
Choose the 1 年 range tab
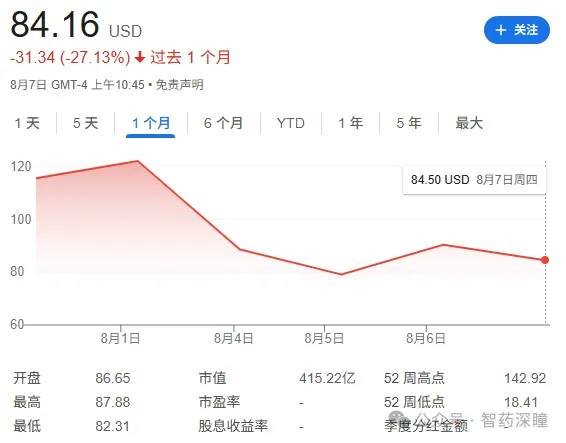(x=351, y=123)
